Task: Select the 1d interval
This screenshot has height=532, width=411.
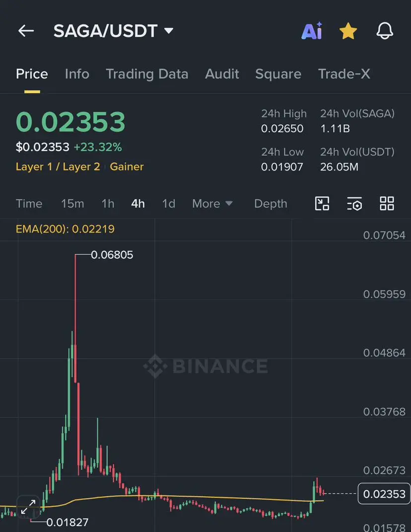Action: [169, 204]
